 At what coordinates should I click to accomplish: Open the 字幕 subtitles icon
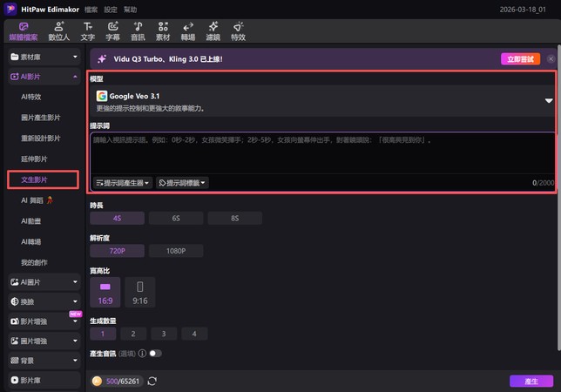(113, 26)
